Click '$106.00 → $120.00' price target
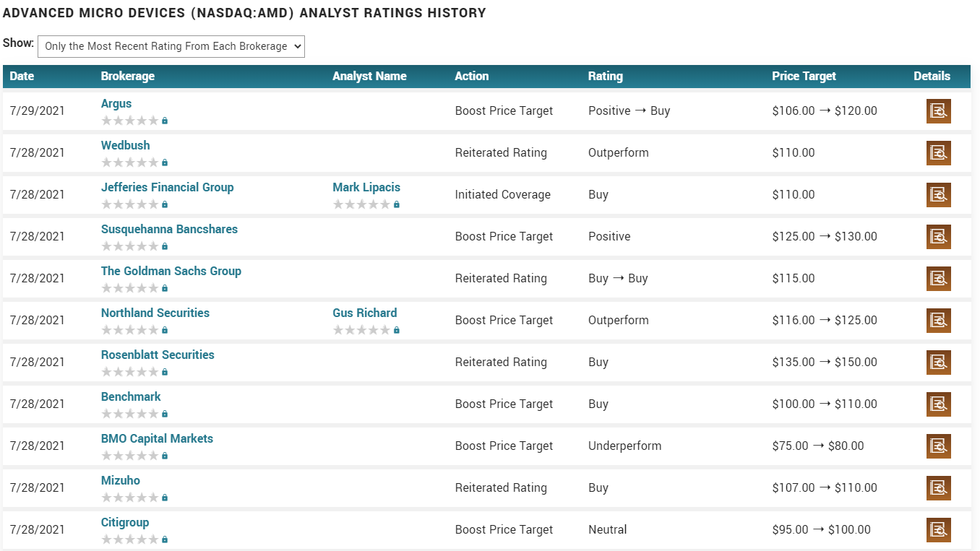This screenshot has width=980, height=551. click(x=825, y=111)
